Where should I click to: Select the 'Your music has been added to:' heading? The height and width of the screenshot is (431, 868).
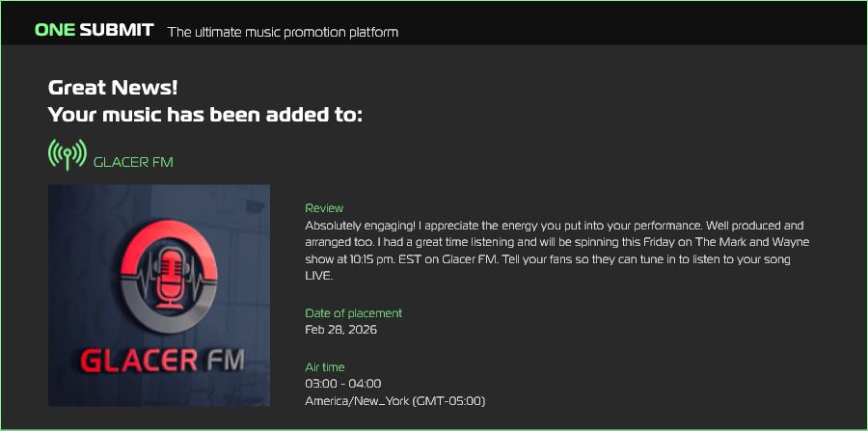(205, 115)
